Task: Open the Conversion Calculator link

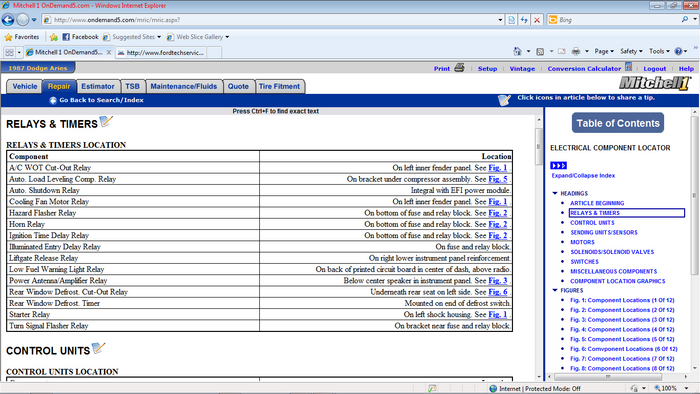Action: 584,69
